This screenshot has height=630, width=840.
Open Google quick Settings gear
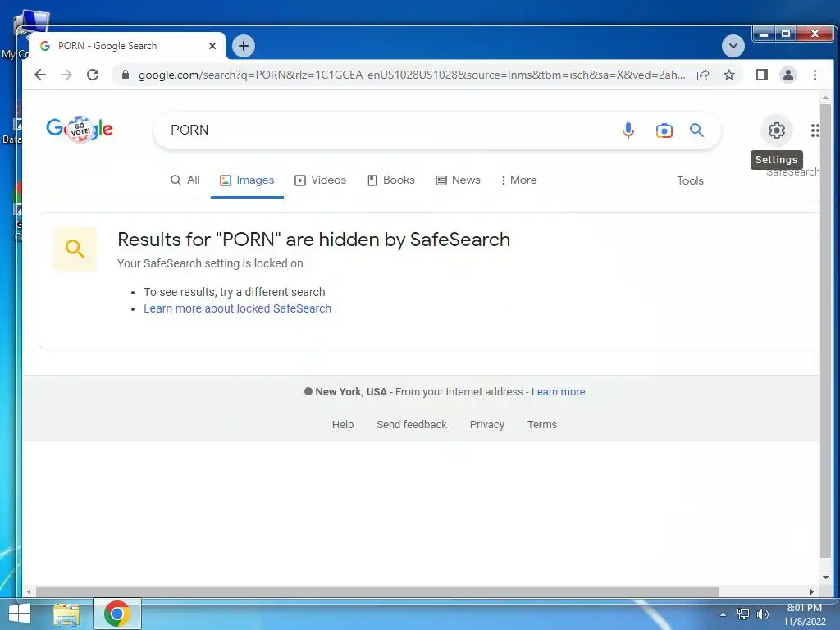pyautogui.click(x=776, y=130)
